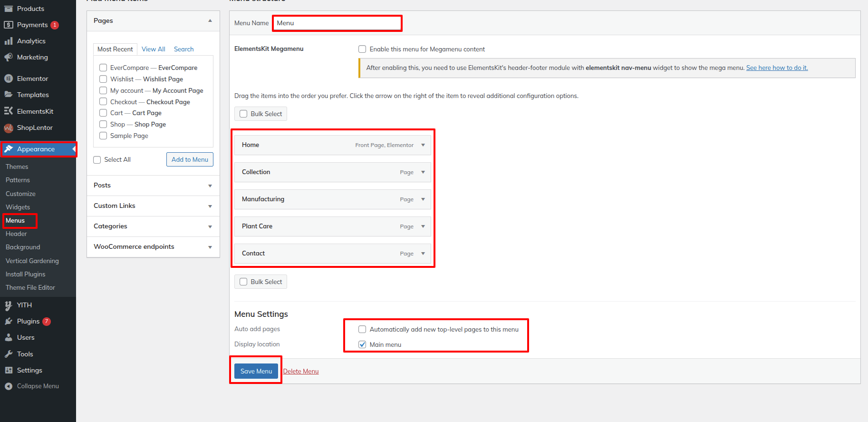Expand the Home menu item options
This screenshot has height=422, width=868.
423,145
